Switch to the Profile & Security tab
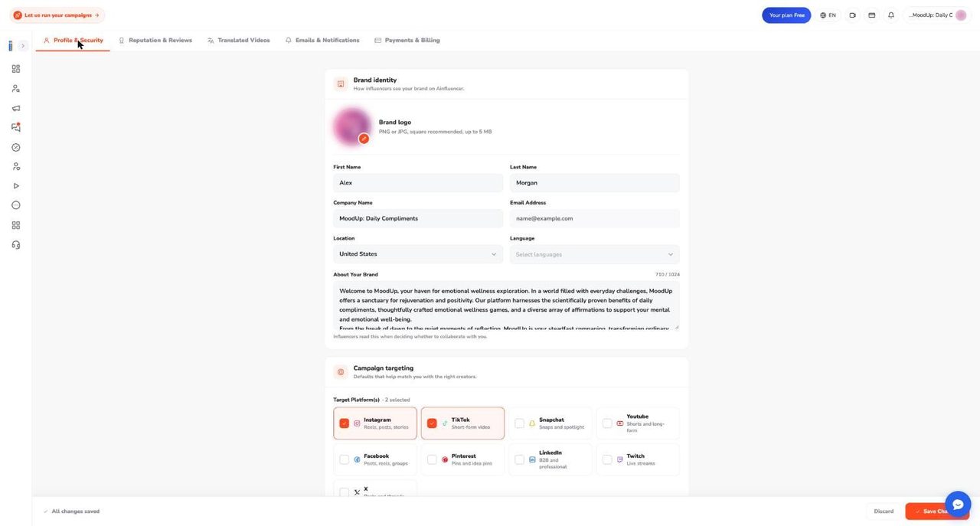The width and height of the screenshot is (980, 526). (x=73, y=41)
